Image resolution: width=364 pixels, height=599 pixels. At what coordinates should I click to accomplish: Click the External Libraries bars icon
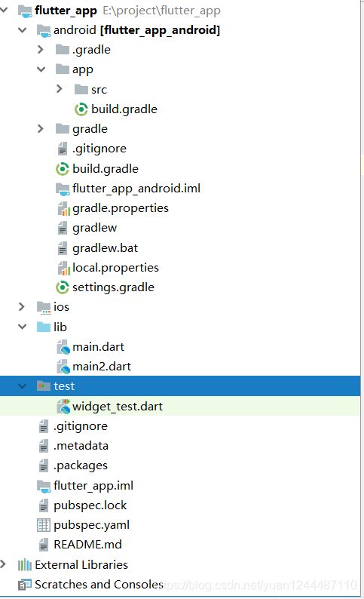click(25, 564)
